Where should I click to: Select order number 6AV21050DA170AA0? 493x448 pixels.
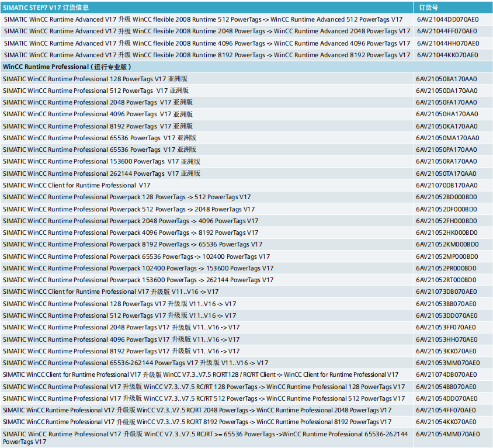click(x=446, y=91)
